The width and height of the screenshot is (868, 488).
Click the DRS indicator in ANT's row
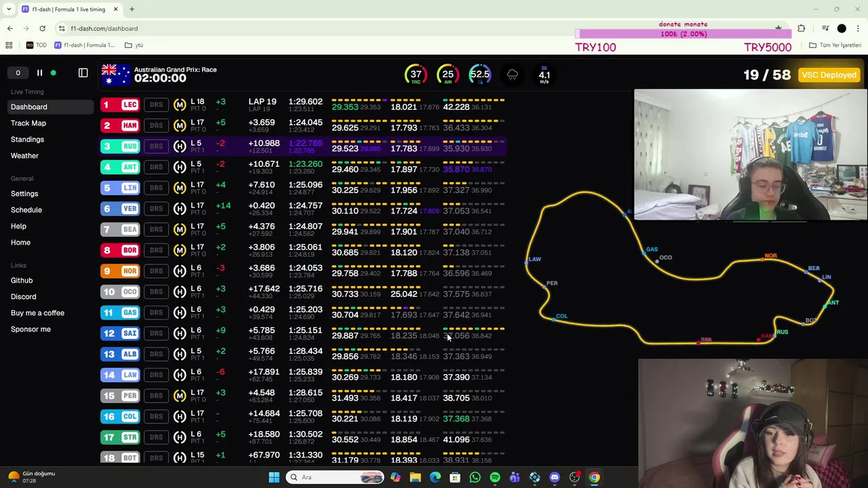click(x=156, y=167)
